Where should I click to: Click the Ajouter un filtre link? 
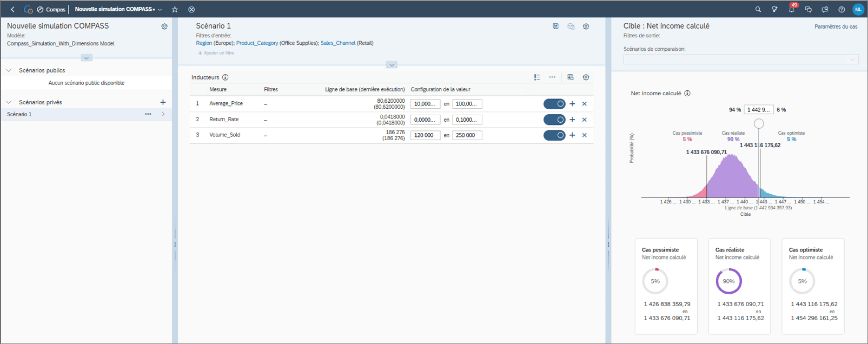tap(216, 53)
